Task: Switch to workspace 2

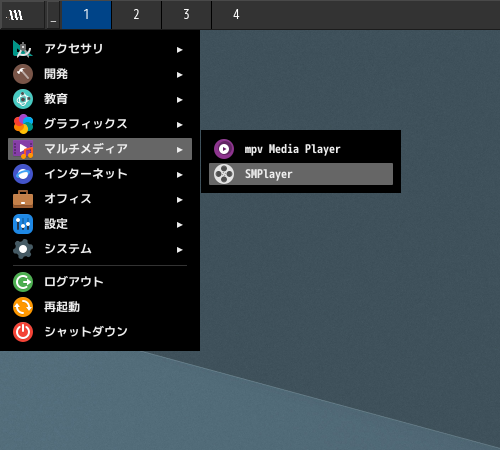Action: click(x=136, y=14)
